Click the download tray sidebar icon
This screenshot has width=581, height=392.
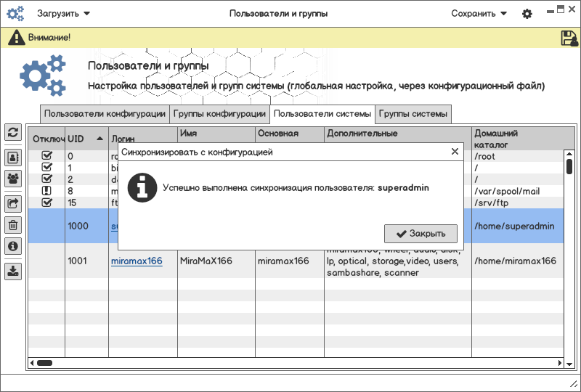(13, 271)
